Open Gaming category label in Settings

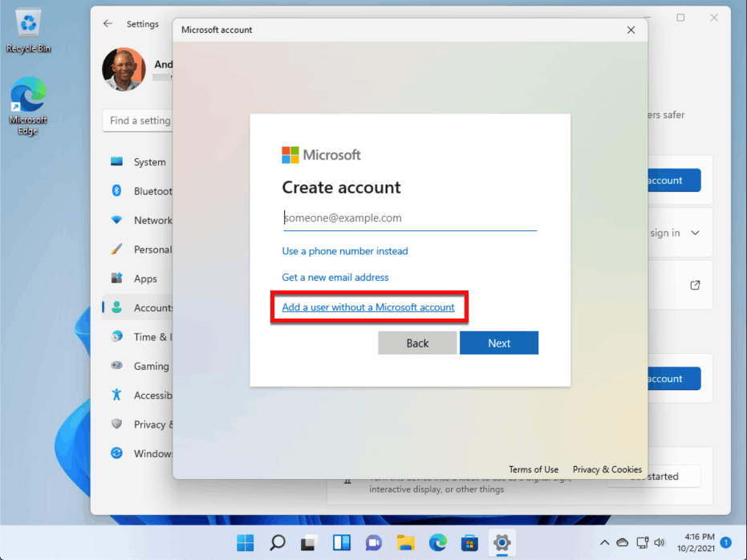point(152,366)
